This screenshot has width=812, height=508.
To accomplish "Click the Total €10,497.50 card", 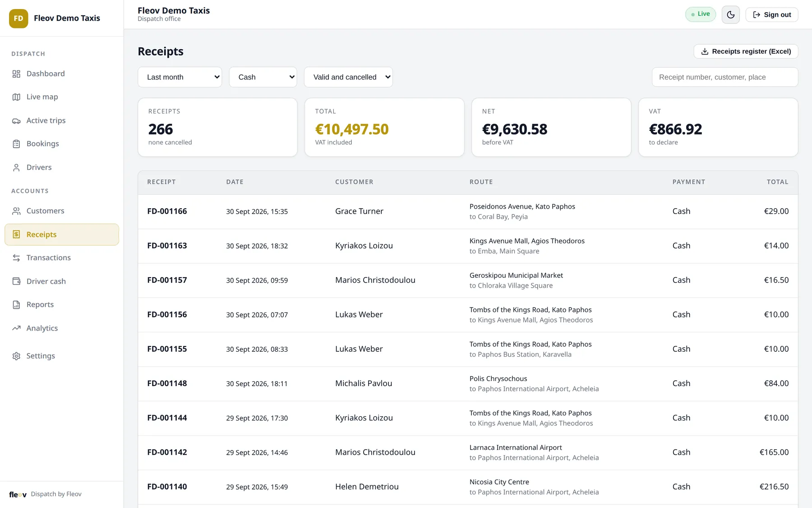I will (x=384, y=127).
